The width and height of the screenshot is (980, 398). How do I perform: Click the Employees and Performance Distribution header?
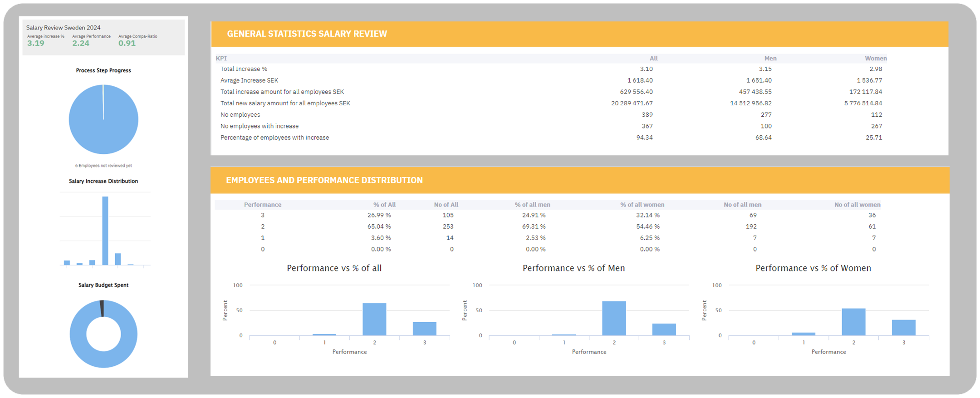point(324,180)
